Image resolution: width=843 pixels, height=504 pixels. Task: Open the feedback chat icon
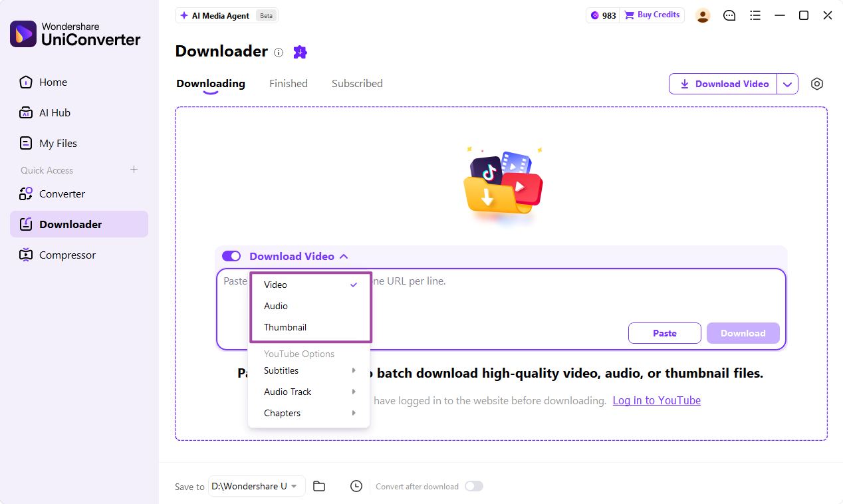729,15
